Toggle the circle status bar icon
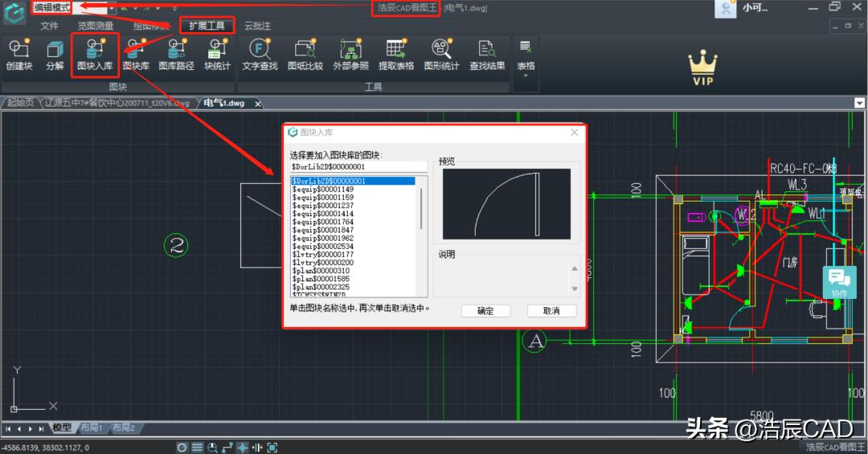Viewport: 868px width, 454px height. (182, 448)
